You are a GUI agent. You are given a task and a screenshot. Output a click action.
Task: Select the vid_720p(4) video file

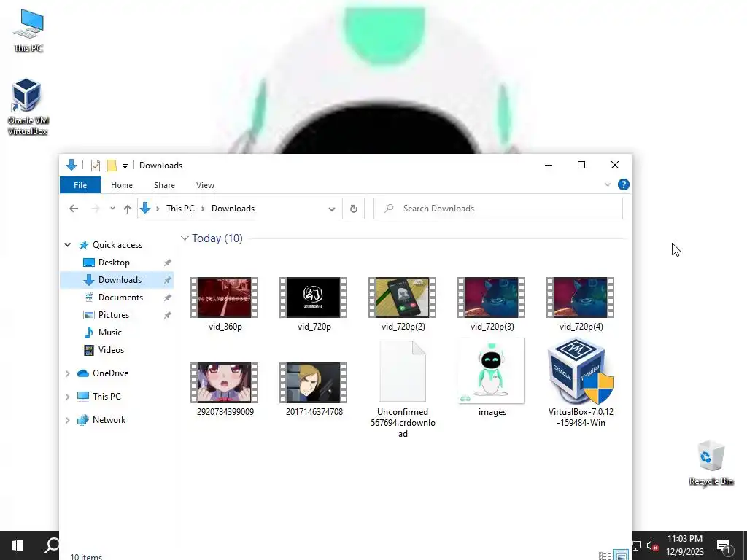pos(581,304)
